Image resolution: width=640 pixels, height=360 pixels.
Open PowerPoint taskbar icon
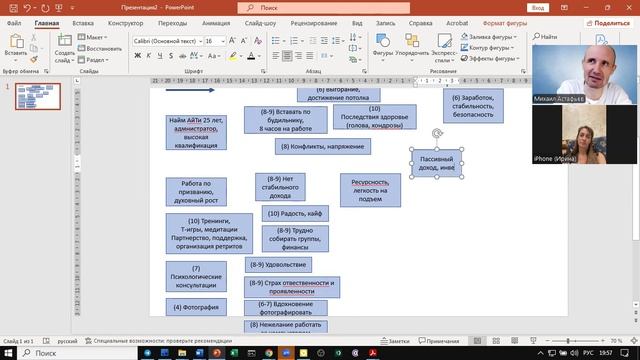click(x=217, y=353)
